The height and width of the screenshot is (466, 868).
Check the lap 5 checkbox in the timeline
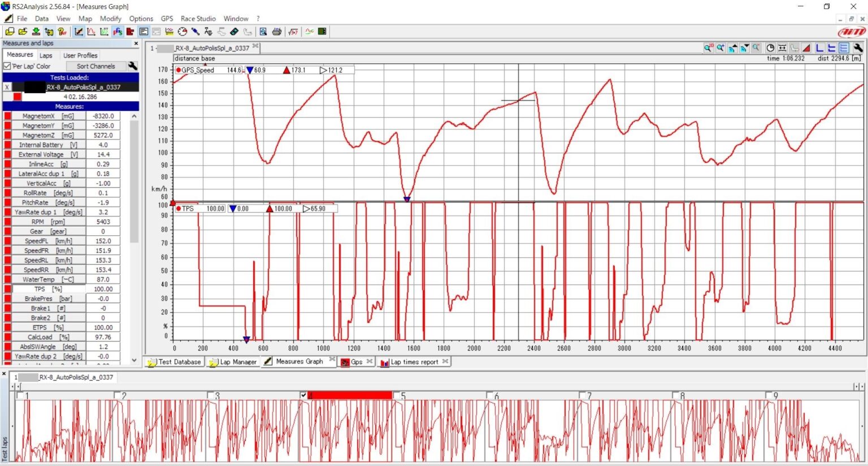(x=397, y=395)
